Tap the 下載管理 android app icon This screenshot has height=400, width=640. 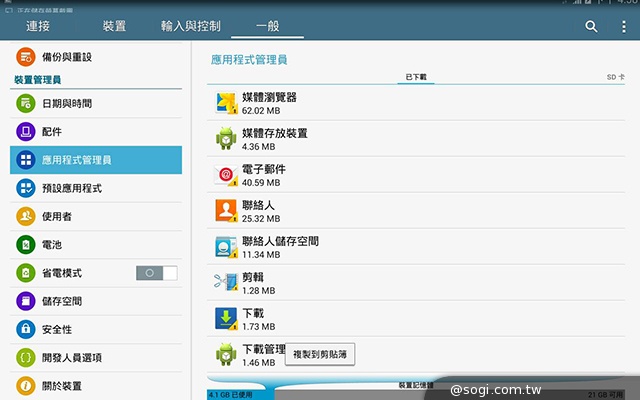(226, 354)
